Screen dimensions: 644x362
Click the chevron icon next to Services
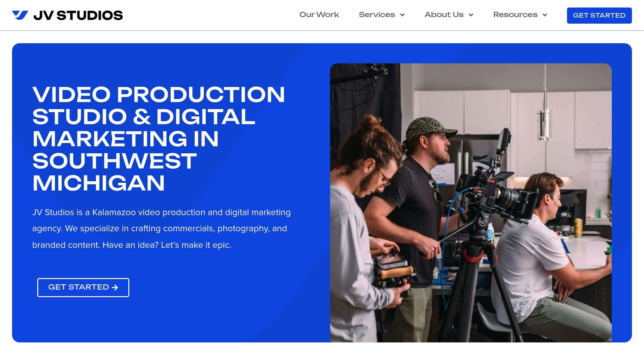tap(403, 15)
